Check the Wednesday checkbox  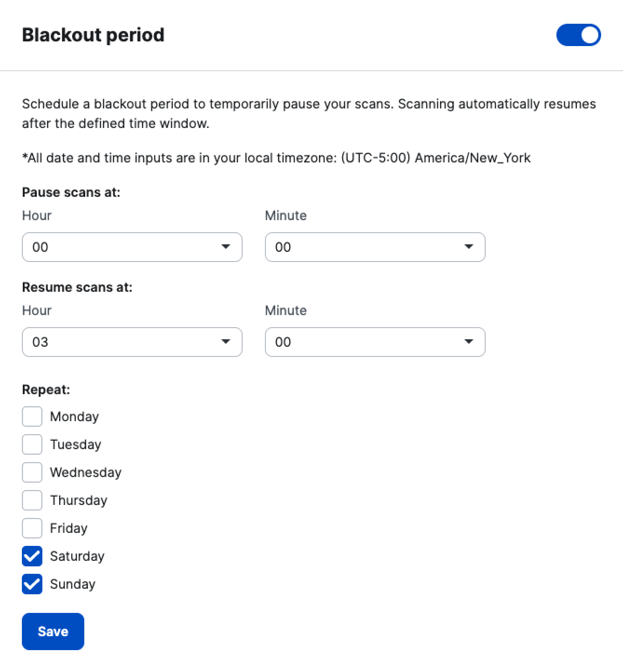point(32,472)
